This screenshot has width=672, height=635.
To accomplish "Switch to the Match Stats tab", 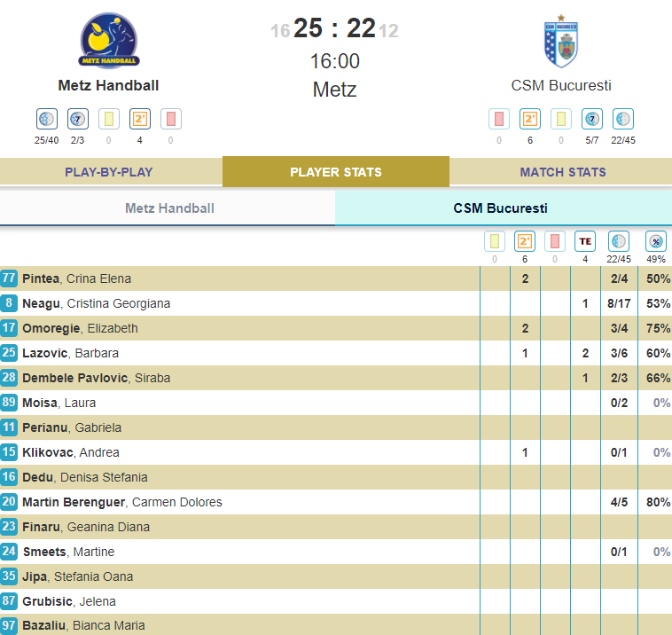I will click(x=563, y=172).
